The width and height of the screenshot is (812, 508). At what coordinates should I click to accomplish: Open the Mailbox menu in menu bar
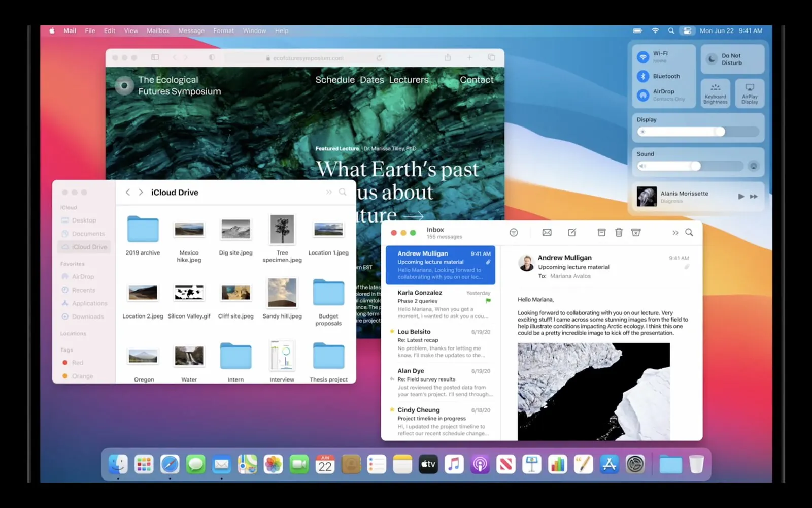[x=158, y=31]
